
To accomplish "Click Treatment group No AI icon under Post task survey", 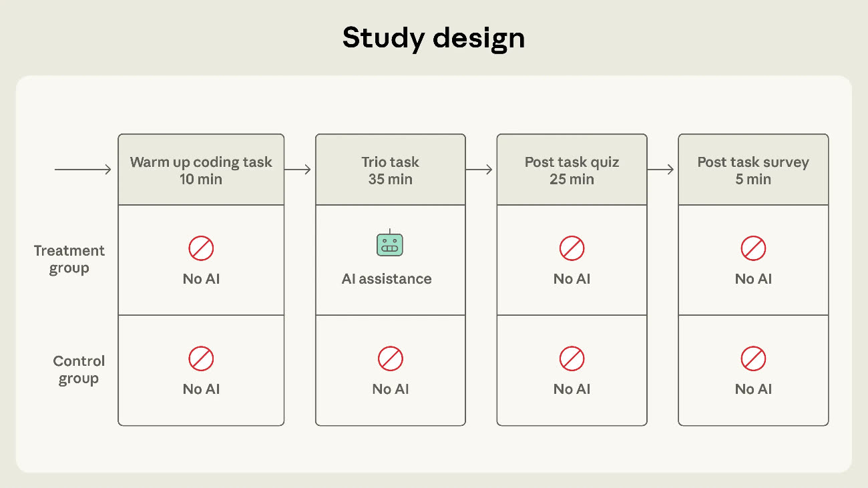I will tap(753, 249).
